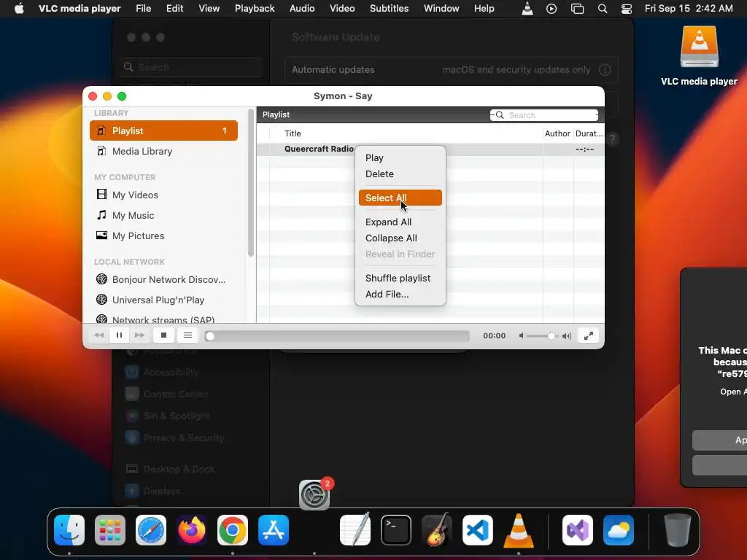Adjust the volume slider in VLC
This screenshot has width=747, height=560.
coord(543,335)
